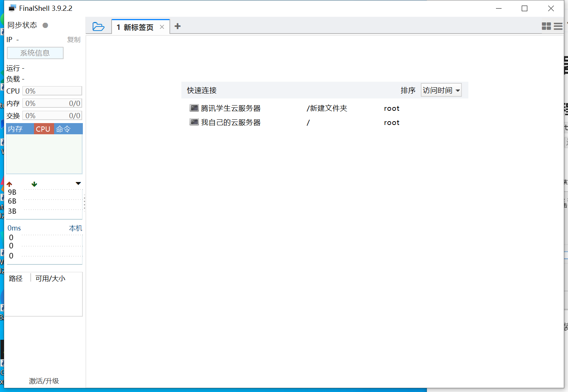Image resolution: width=568 pixels, height=392 pixels.
Task: Open the 访问时间 sort dropdown
Action: [441, 90]
